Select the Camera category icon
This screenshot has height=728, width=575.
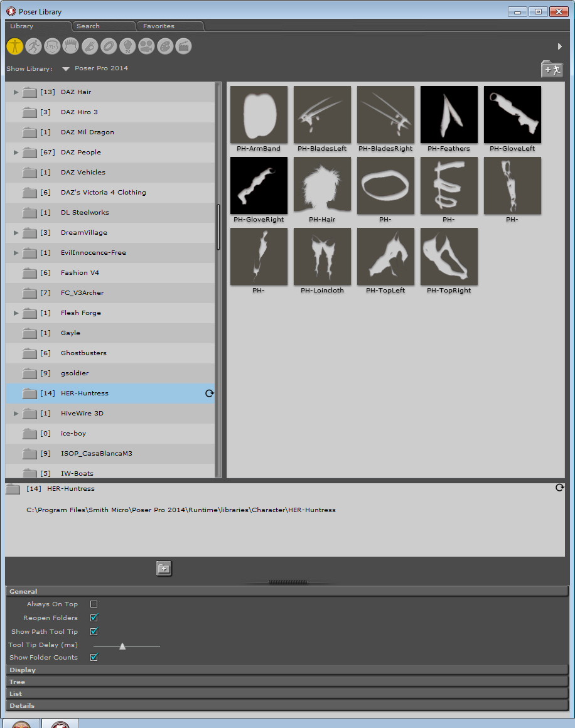[146, 46]
